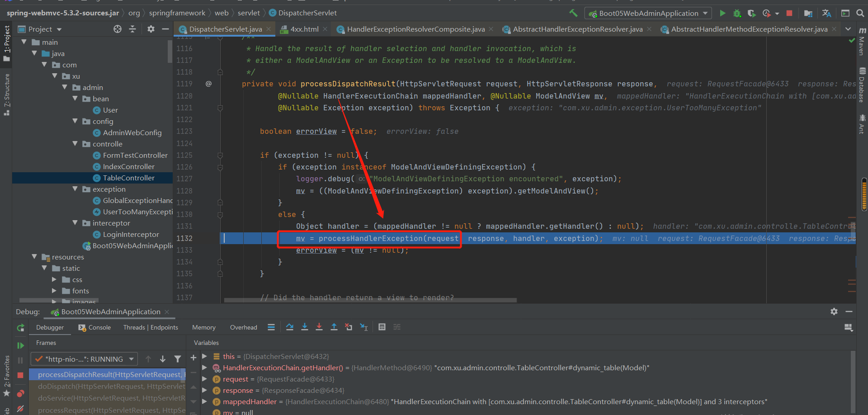The width and height of the screenshot is (868, 415).
Task: Open Debug panel settings gear
Action: (834, 311)
